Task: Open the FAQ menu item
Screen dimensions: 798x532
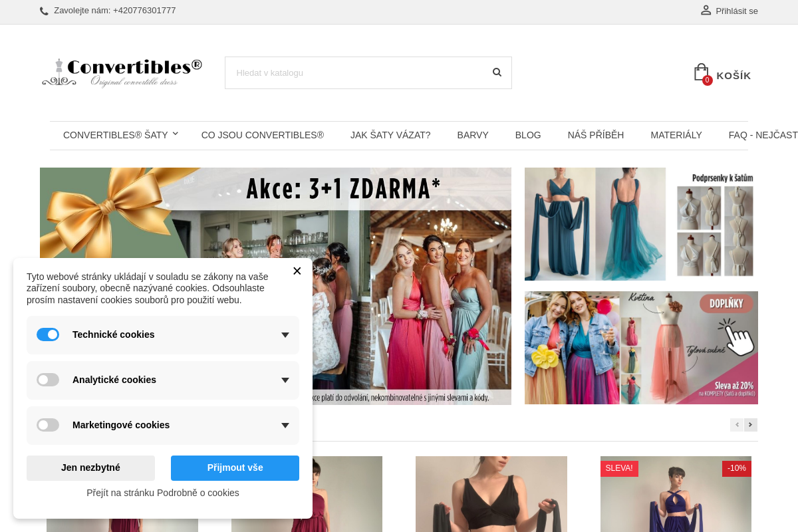Action: [763, 135]
